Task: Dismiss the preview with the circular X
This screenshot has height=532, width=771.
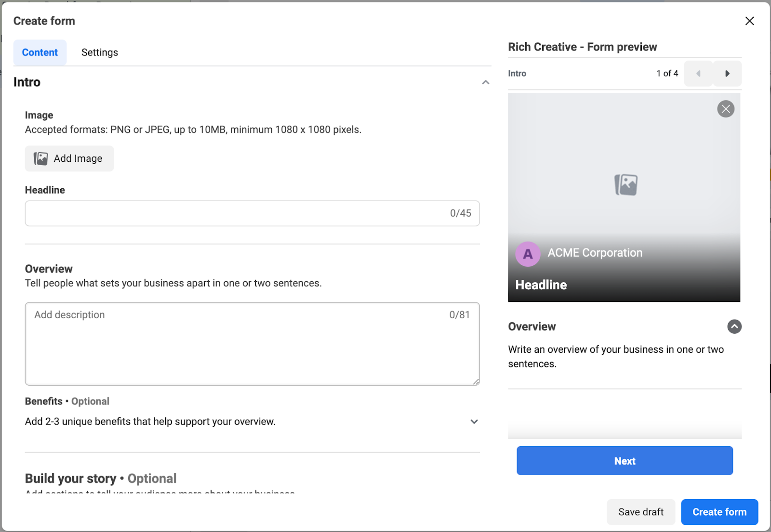Action: pyautogui.click(x=725, y=109)
